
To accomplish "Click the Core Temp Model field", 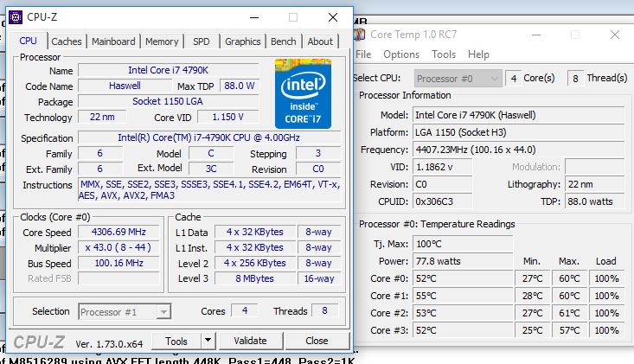I will (x=518, y=115).
